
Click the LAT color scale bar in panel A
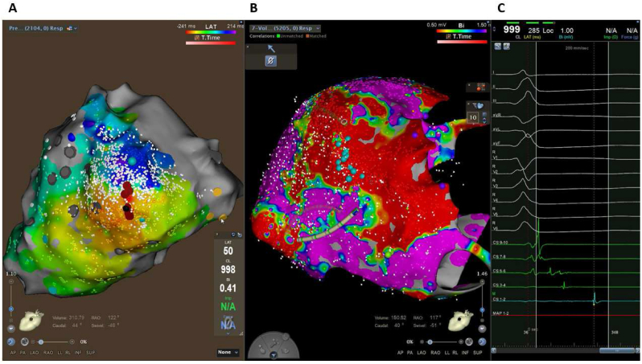point(211,32)
